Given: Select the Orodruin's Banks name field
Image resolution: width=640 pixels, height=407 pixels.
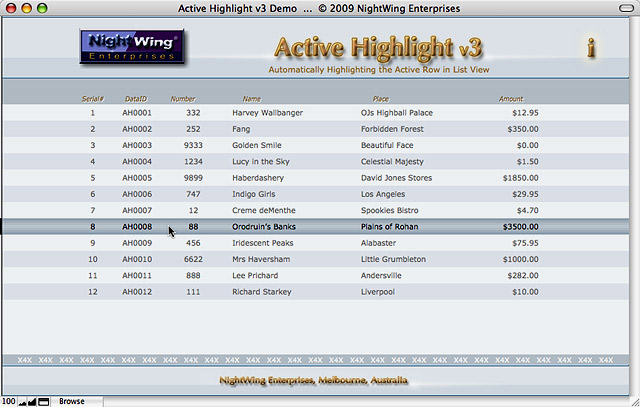Looking at the screenshot, I should [x=264, y=227].
